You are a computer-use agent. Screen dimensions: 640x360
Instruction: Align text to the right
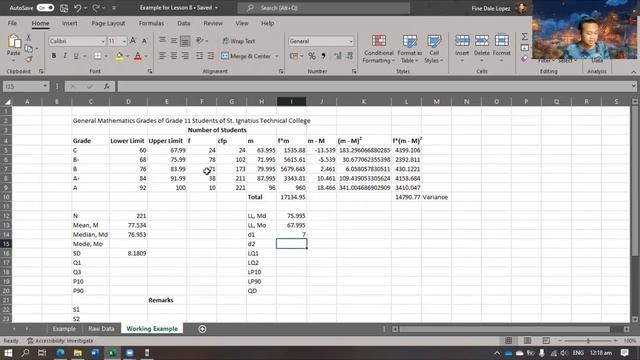pyautogui.click(x=185, y=56)
